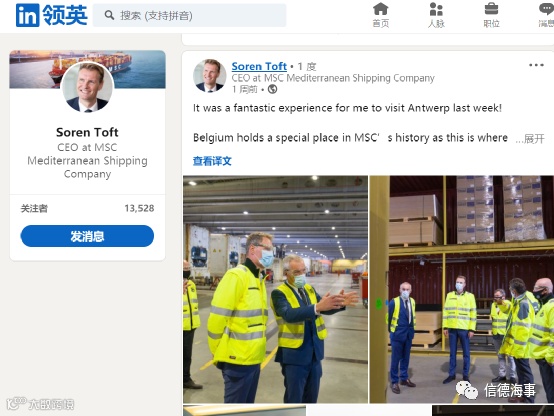Click the search input field
The width and height of the screenshot is (554, 416).
click(x=189, y=15)
